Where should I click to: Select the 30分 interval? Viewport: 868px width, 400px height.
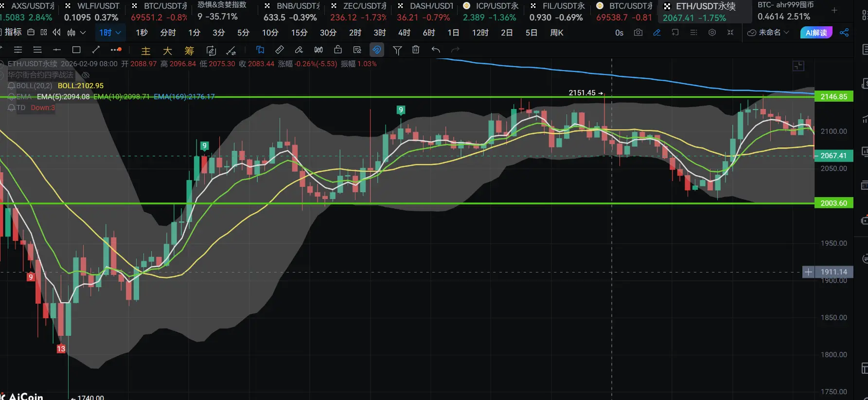[x=328, y=33]
